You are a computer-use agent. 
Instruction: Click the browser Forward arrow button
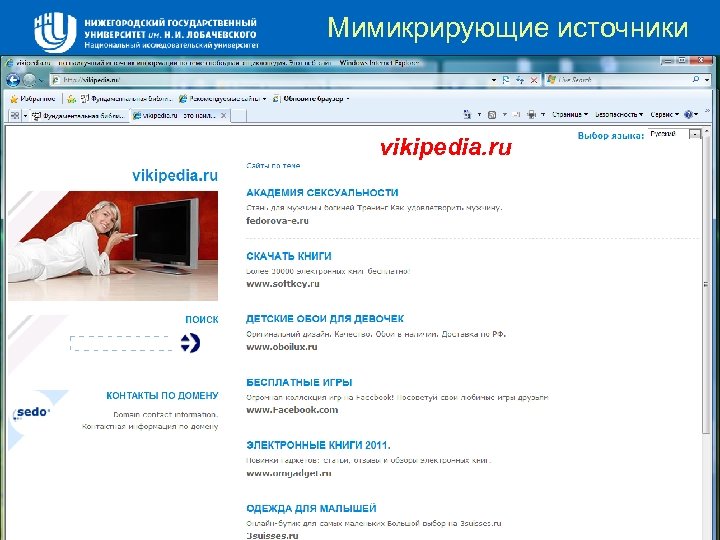(x=29, y=80)
